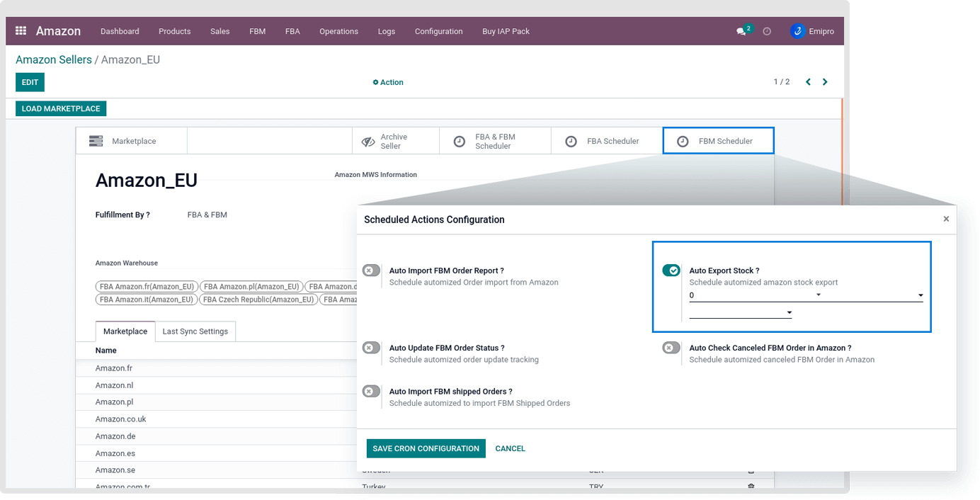Viewport: 980px width, 500px height.
Task: Enable Auto Import FBM Order Report
Action: tap(371, 271)
